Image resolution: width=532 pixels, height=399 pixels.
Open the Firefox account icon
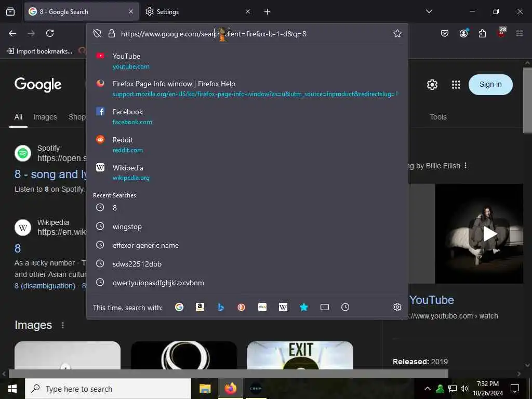[x=463, y=33]
